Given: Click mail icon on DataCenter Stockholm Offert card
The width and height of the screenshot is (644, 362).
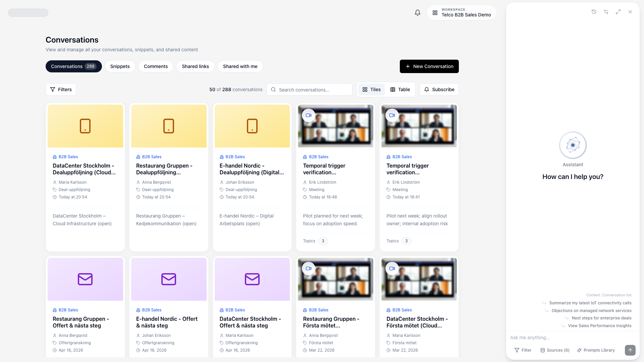Looking at the screenshot, I should point(252,279).
